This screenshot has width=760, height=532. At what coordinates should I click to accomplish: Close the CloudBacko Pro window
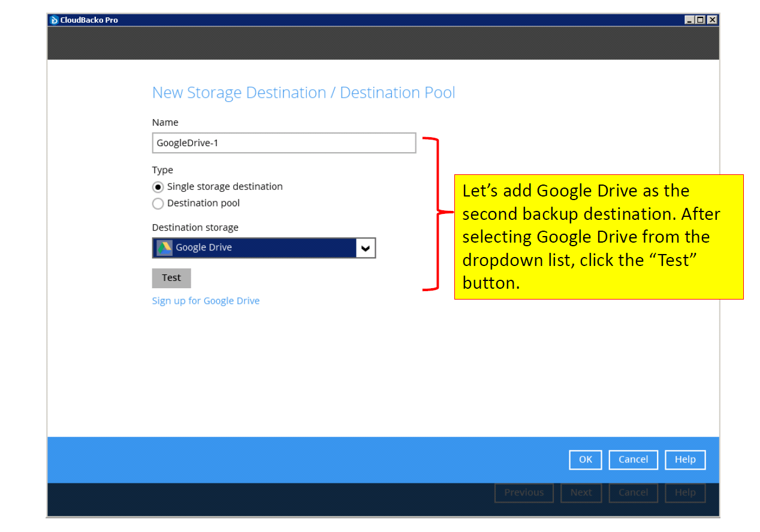coord(711,20)
